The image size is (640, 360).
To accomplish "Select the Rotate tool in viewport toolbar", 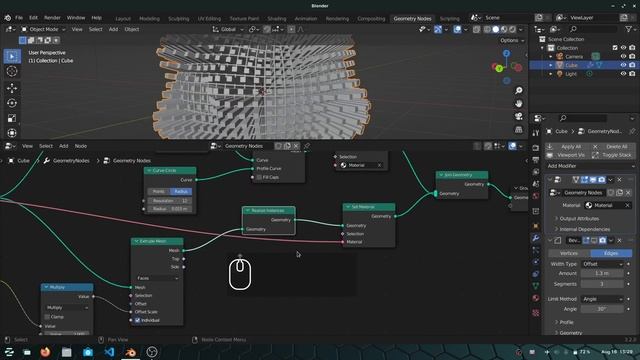I will [x=12, y=103].
